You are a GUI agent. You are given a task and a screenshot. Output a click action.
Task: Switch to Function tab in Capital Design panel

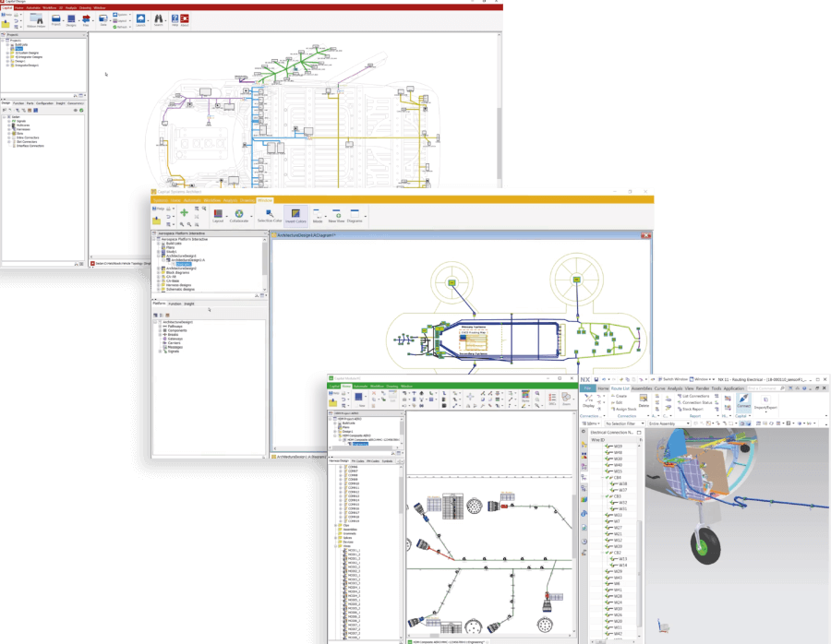coord(18,103)
